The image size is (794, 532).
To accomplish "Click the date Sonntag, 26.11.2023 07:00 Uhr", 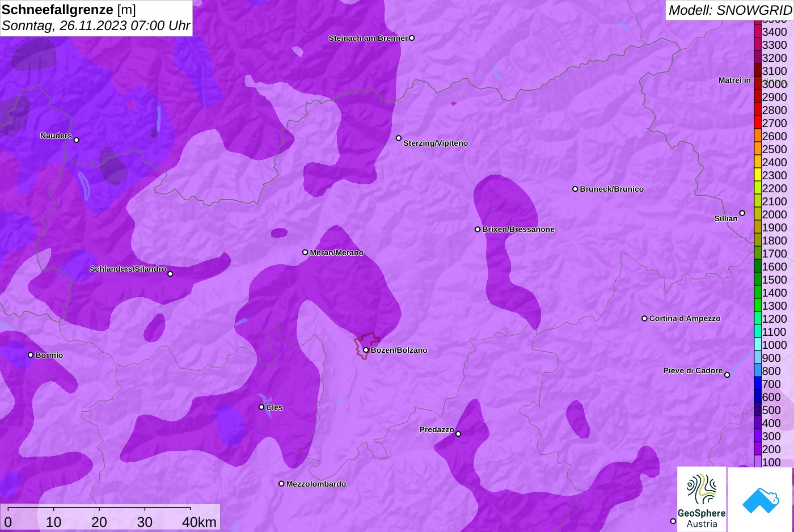I will [x=96, y=26].
